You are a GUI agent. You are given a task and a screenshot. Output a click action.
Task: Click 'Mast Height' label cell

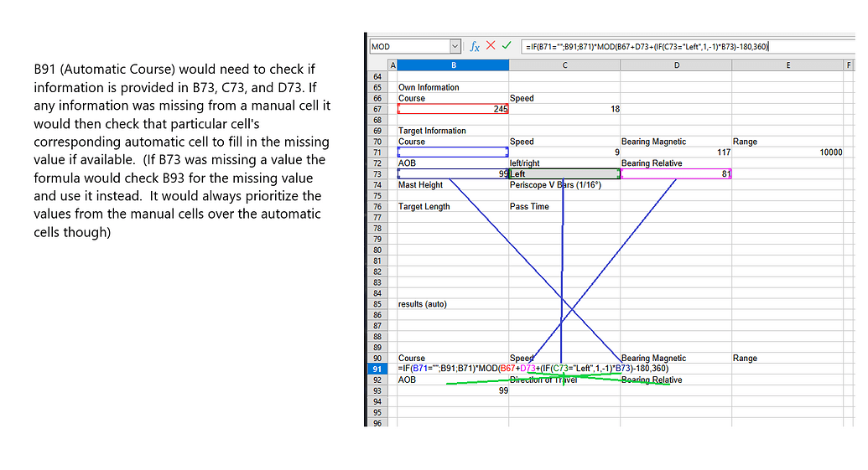click(x=420, y=184)
